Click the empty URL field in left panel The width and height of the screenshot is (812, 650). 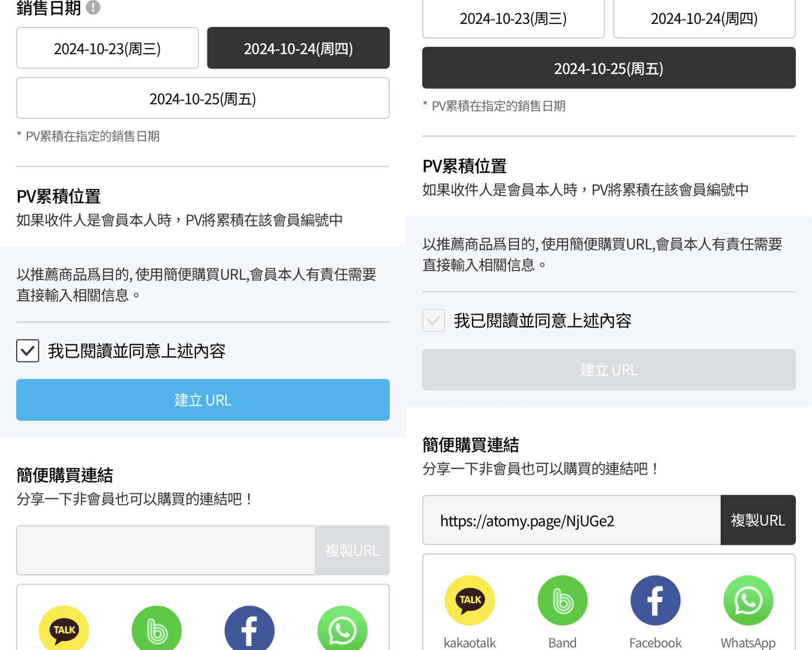tap(166, 550)
